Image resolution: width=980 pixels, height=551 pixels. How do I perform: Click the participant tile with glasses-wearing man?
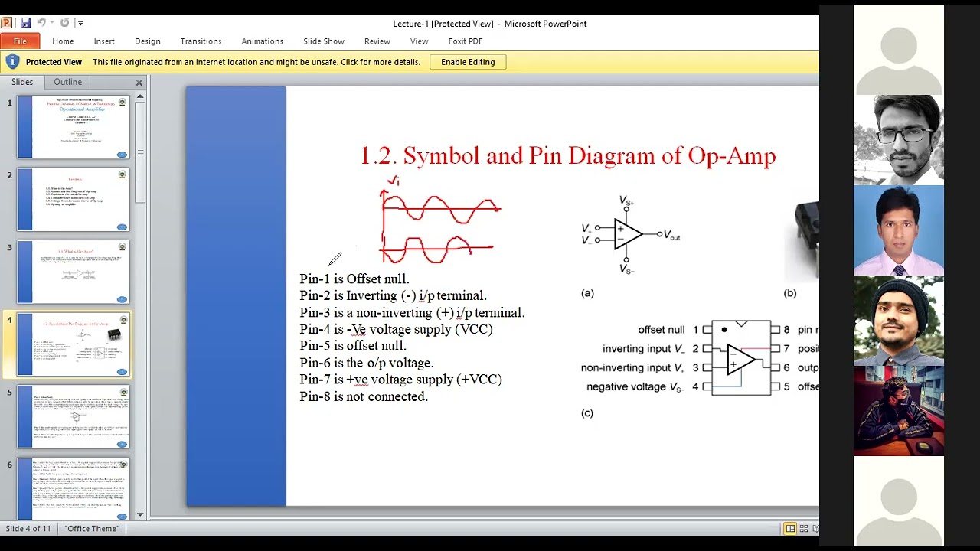point(899,140)
